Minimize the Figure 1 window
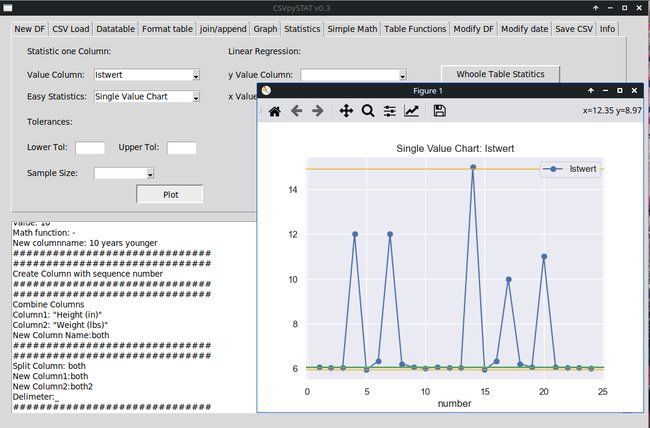The image size is (650, 428). click(x=605, y=90)
